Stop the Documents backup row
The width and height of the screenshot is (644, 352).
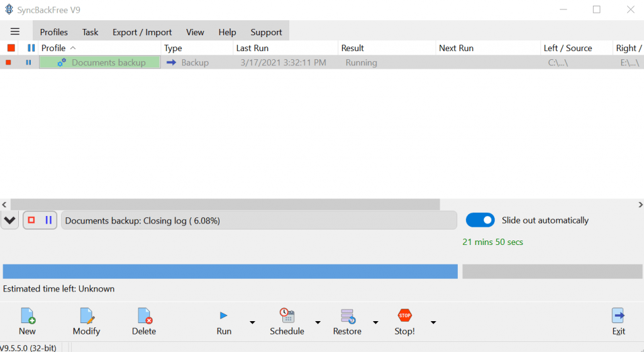(8, 62)
